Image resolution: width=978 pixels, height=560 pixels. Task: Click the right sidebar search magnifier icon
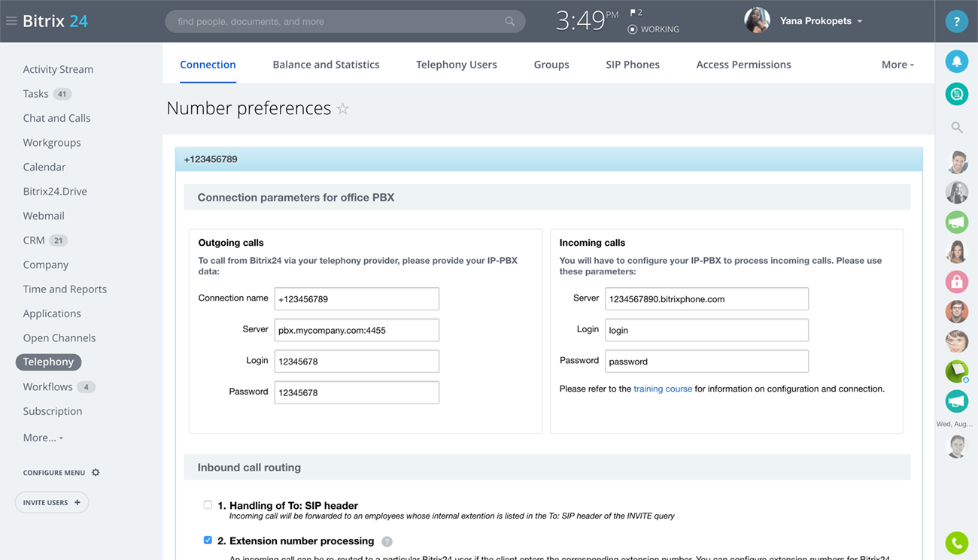click(x=956, y=128)
